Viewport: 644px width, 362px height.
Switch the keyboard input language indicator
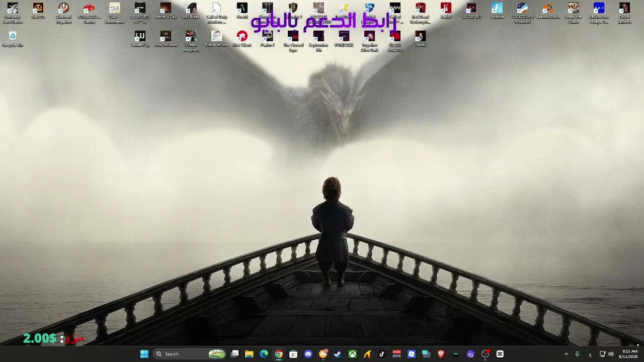(590, 354)
